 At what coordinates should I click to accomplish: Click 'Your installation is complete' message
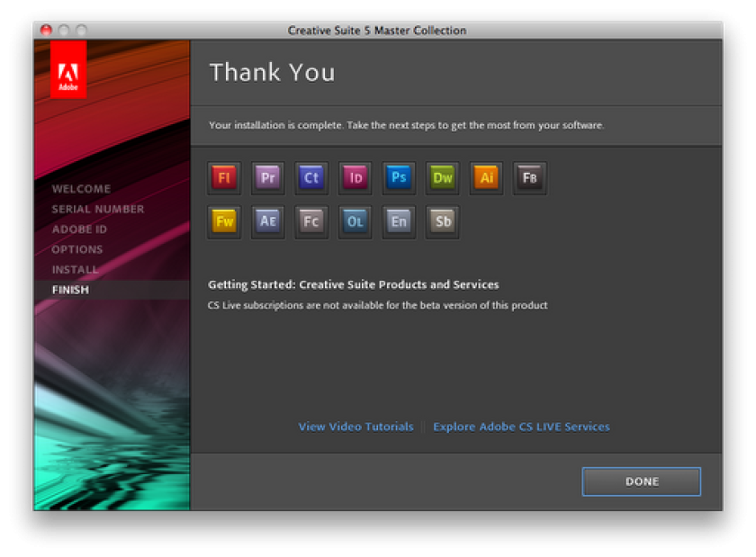point(407,125)
